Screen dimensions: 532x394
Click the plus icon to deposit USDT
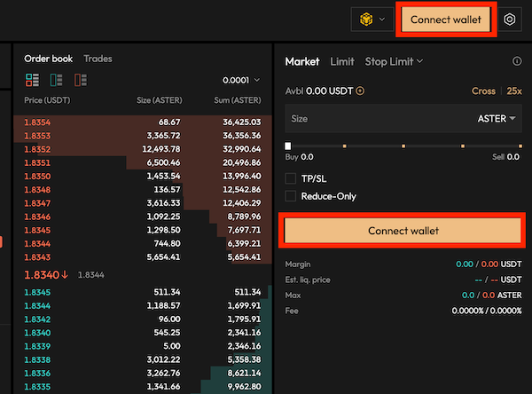tap(360, 91)
